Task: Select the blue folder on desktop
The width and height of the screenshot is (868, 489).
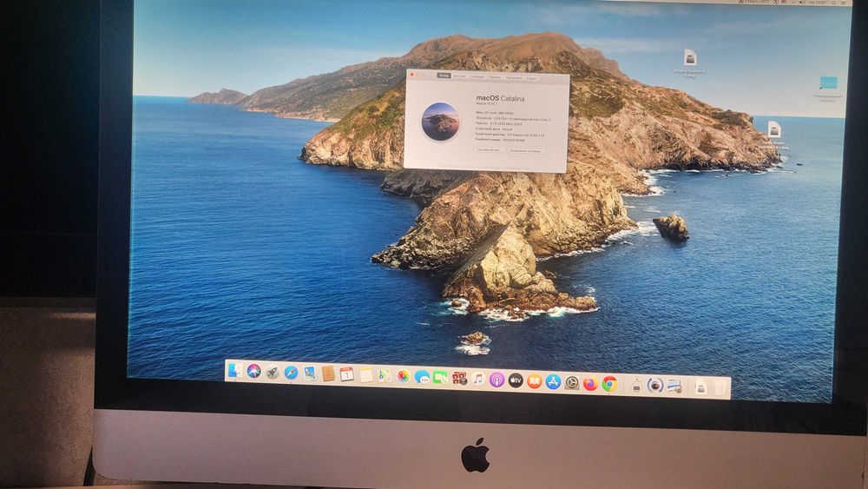Action: tap(829, 83)
